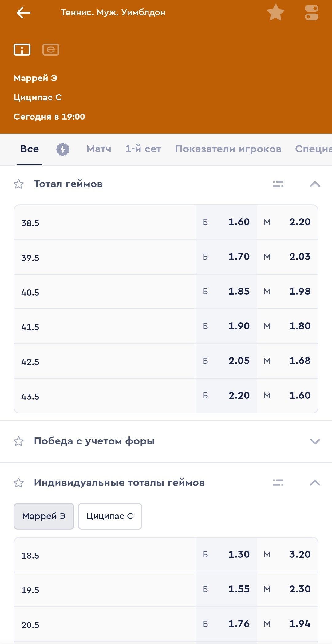Switch to the Матч tab
Image resolution: width=332 pixels, height=644 pixels.
pyautogui.click(x=99, y=149)
